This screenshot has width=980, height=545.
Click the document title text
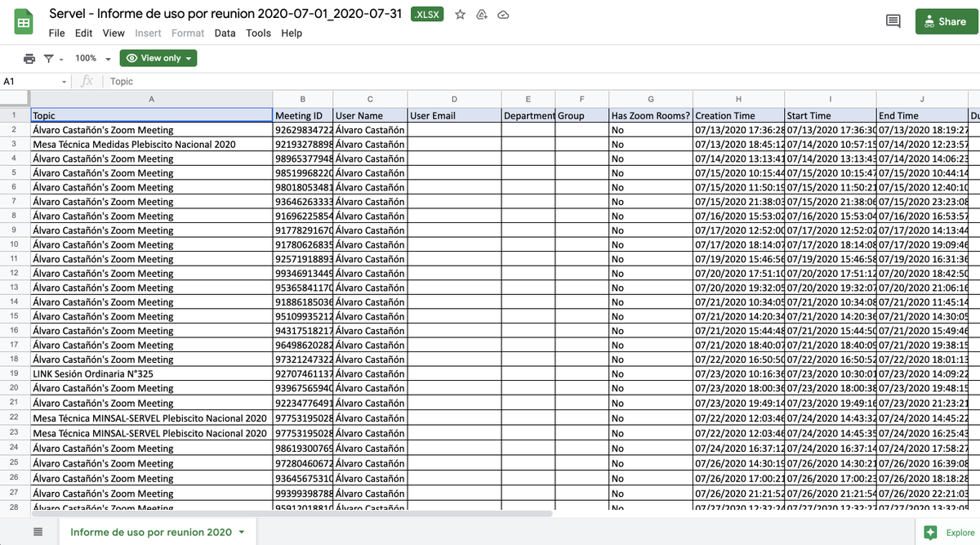(225, 15)
